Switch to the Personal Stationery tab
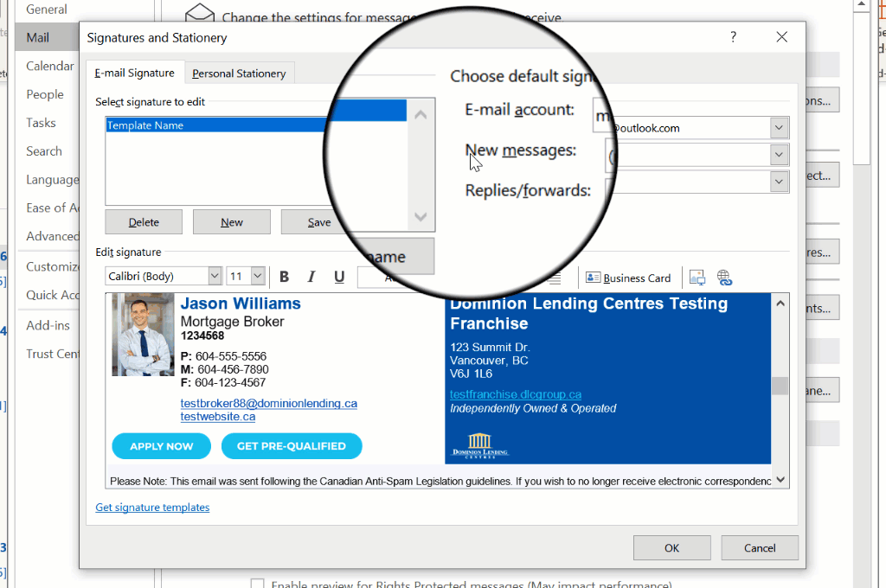 click(239, 73)
